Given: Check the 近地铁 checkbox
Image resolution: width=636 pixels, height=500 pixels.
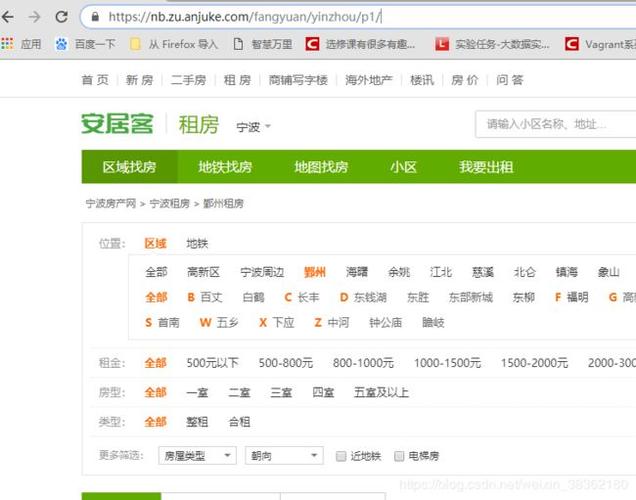Looking at the screenshot, I should pyautogui.click(x=341, y=456).
